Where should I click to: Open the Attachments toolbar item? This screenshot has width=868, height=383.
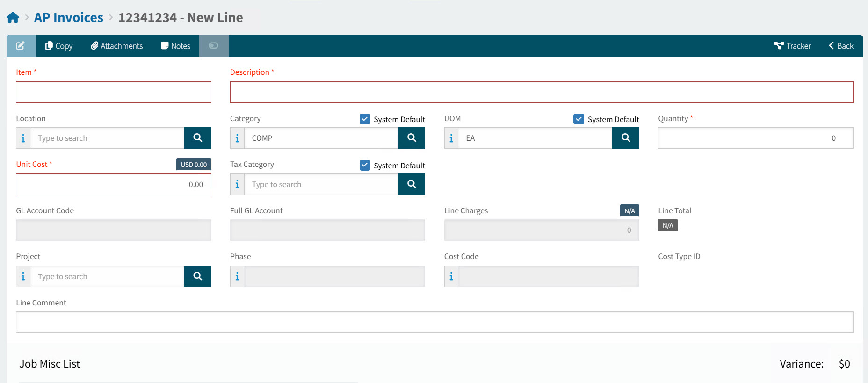coord(117,46)
